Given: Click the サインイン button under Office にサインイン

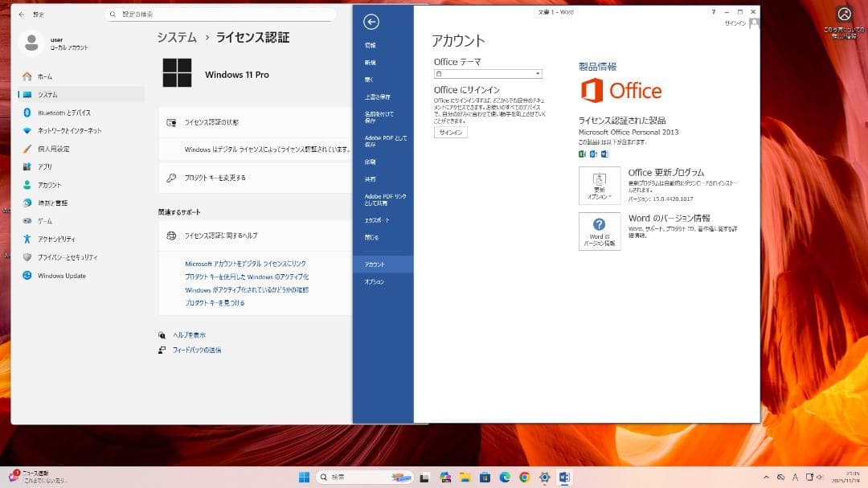Looking at the screenshot, I should click(450, 132).
